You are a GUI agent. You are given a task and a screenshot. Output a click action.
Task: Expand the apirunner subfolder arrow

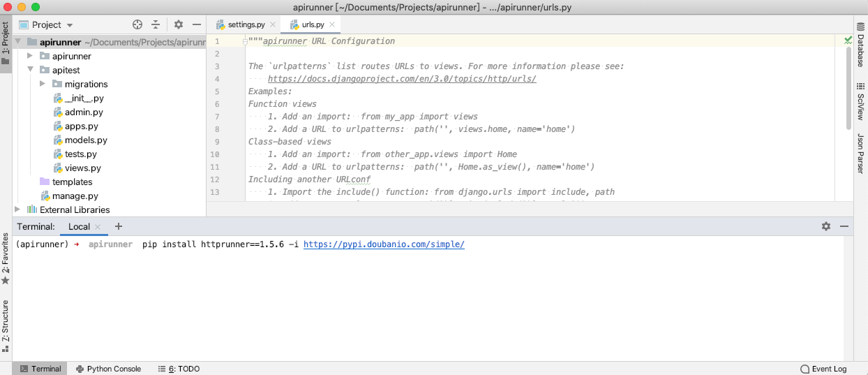point(30,56)
